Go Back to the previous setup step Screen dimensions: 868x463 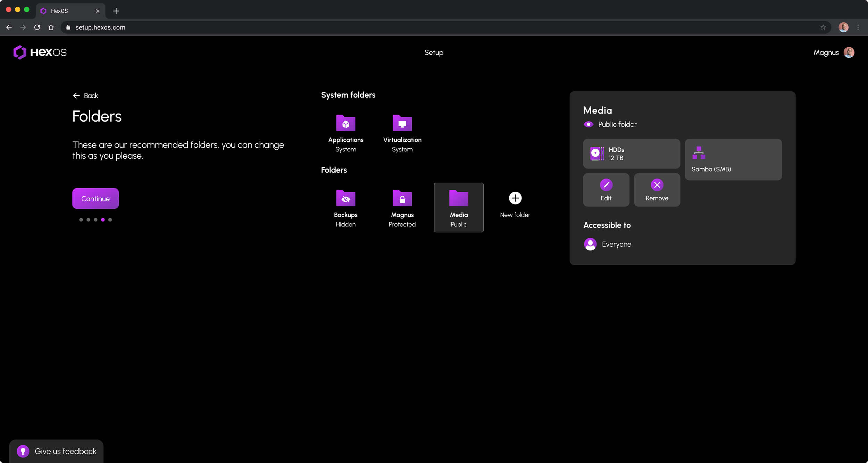click(85, 96)
